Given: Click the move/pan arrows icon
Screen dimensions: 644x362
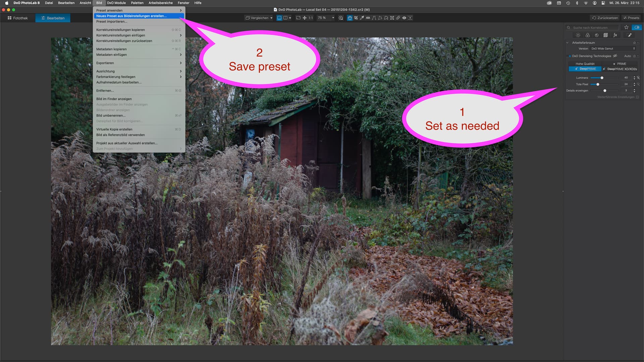Looking at the screenshot, I should [305, 18].
